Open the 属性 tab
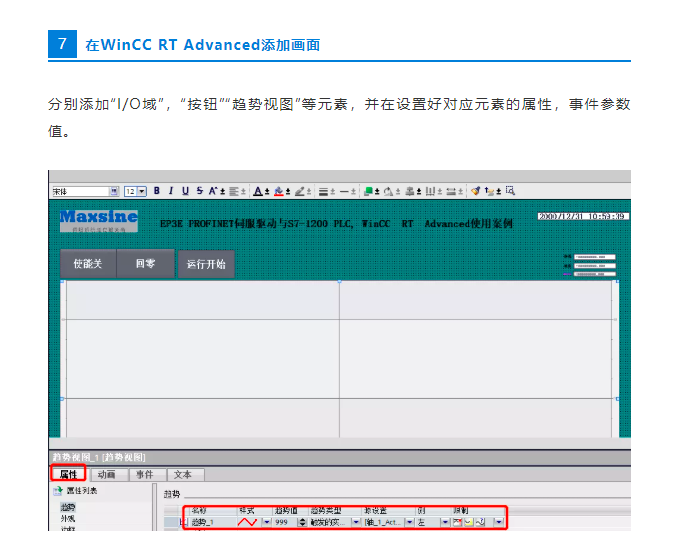 pyautogui.click(x=68, y=474)
